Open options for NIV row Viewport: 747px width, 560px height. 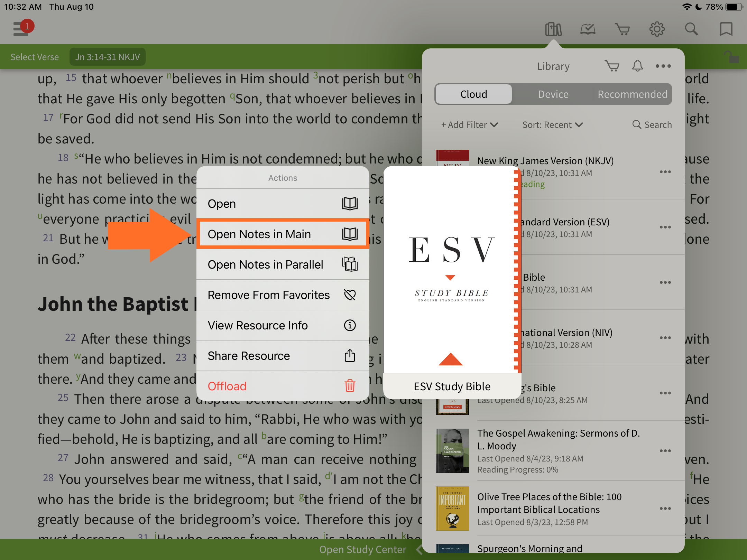665,338
